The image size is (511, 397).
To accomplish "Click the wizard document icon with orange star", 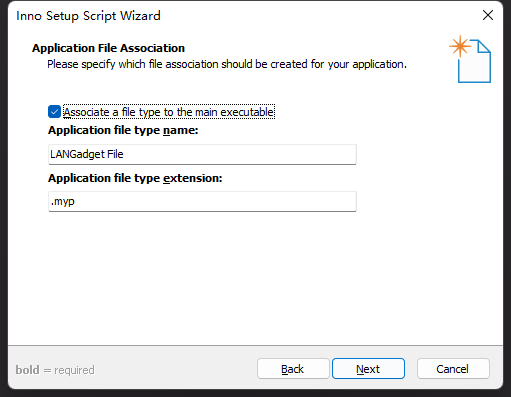I will 470,59.
